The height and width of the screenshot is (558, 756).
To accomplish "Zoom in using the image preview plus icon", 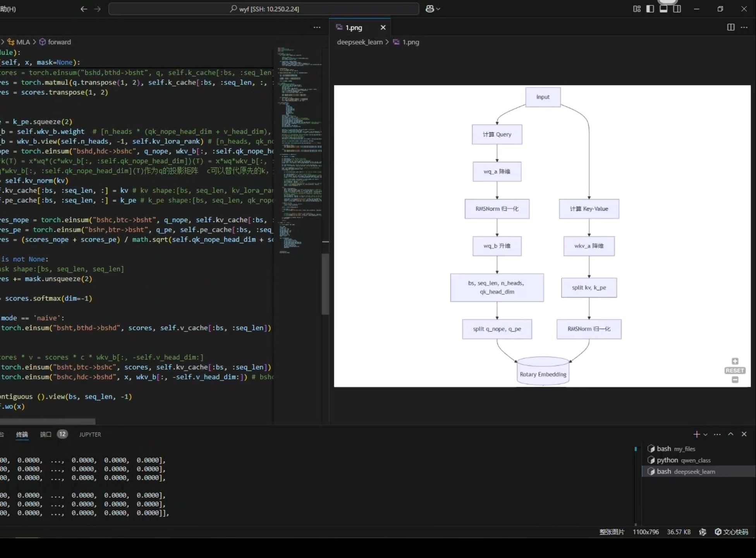I will point(735,361).
